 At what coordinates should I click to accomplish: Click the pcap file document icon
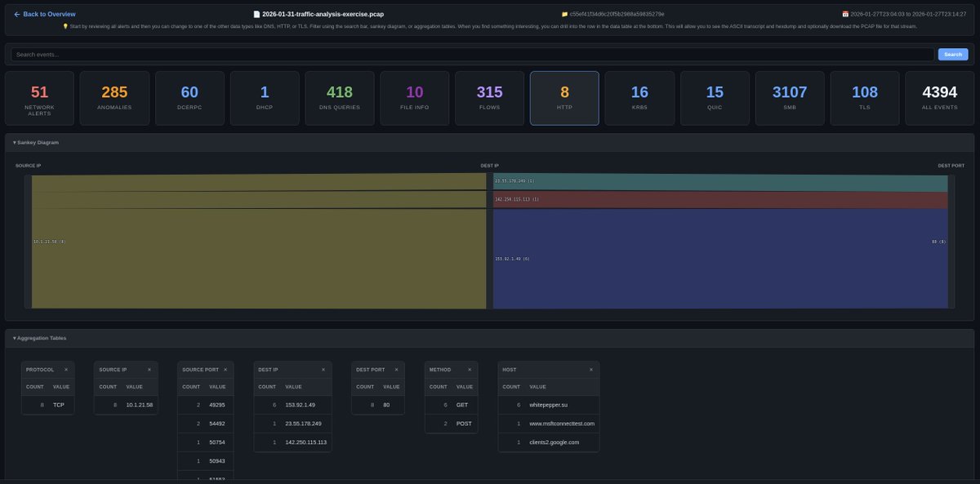[x=257, y=14]
